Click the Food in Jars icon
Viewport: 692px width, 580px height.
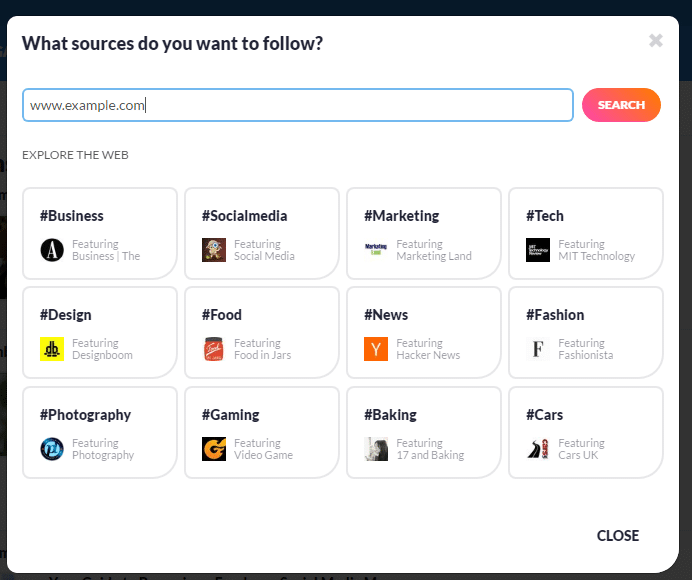tap(214, 349)
